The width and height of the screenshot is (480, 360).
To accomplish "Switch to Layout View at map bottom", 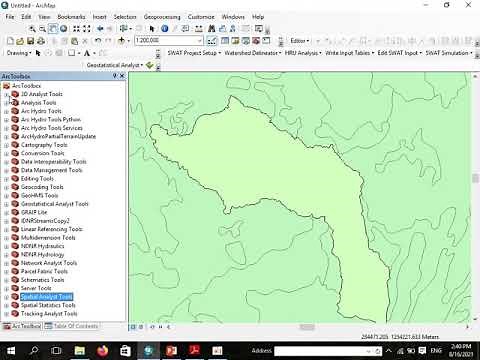I will (x=141, y=327).
